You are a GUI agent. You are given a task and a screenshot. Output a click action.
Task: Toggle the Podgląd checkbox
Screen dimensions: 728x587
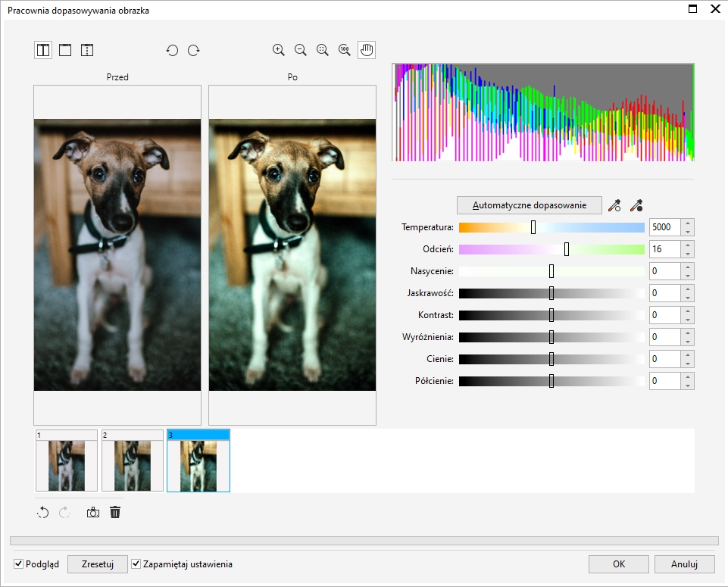[x=19, y=564]
